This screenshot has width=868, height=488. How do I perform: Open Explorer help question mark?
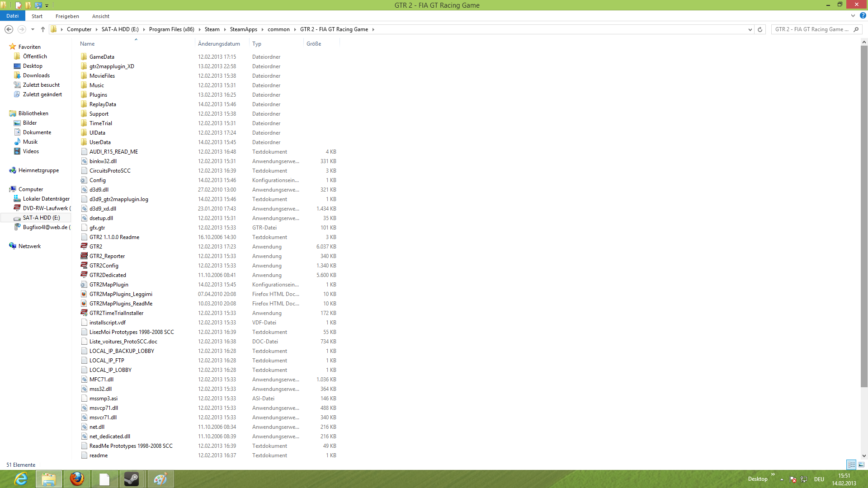[x=863, y=16]
